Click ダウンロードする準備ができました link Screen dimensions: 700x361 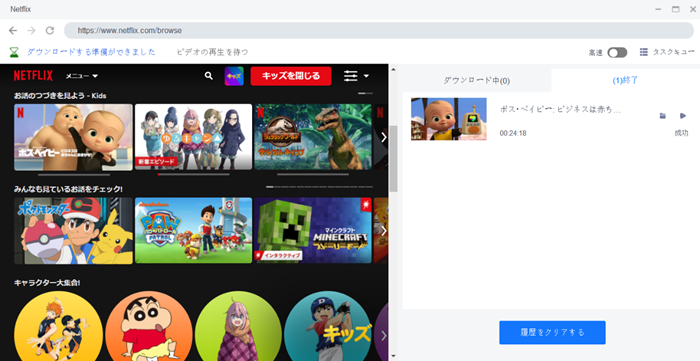point(92,52)
